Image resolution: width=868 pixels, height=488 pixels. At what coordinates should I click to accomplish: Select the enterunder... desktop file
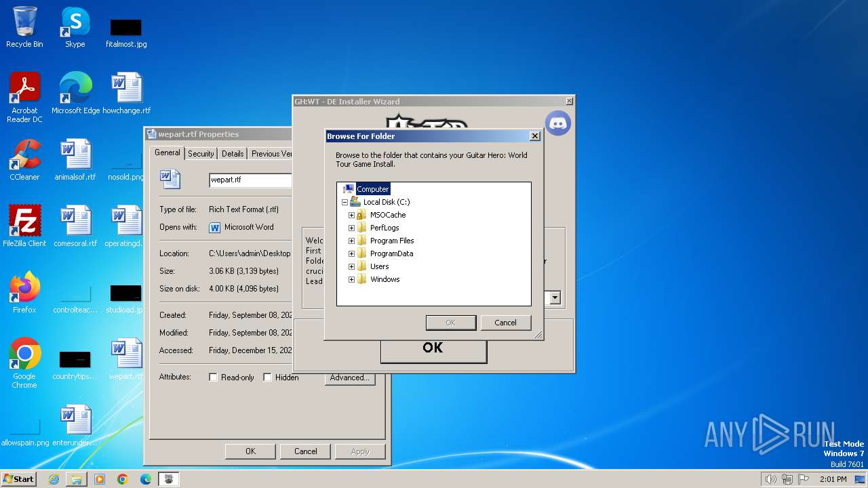pyautogui.click(x=75, y=426)
